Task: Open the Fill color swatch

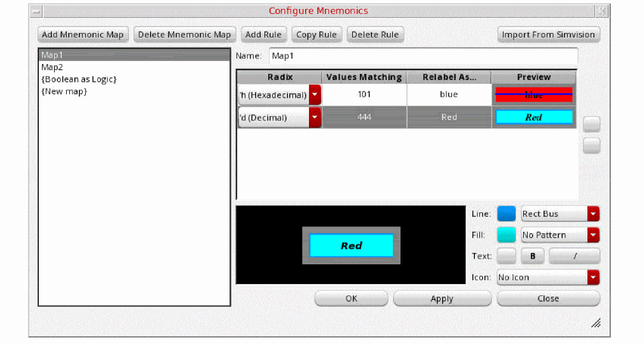Action: point(506,235)
